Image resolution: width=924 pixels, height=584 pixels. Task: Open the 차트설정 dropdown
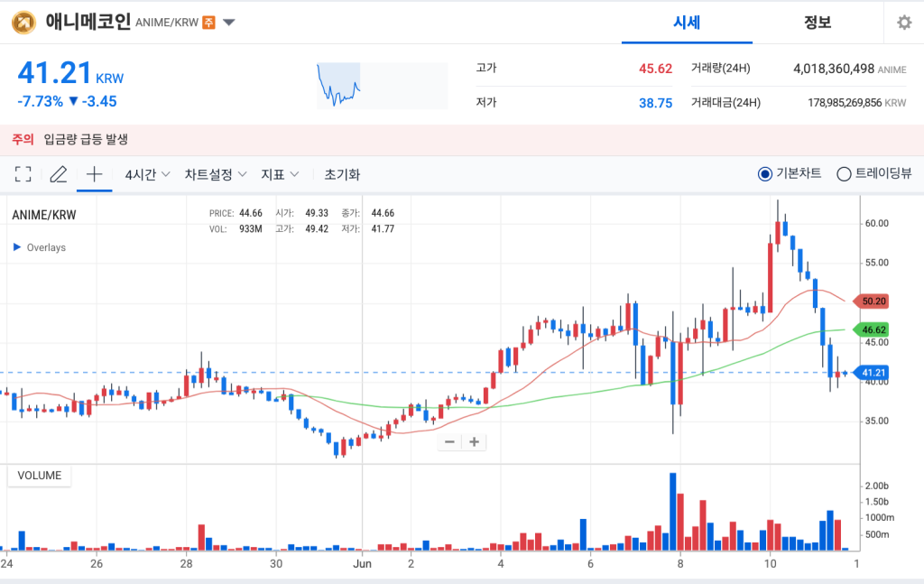tap(215, 174)
